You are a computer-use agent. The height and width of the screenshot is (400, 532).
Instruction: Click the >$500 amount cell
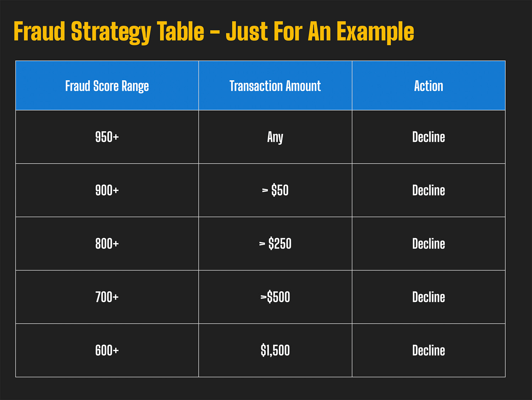pyautogui.click(x=275, y=297)
